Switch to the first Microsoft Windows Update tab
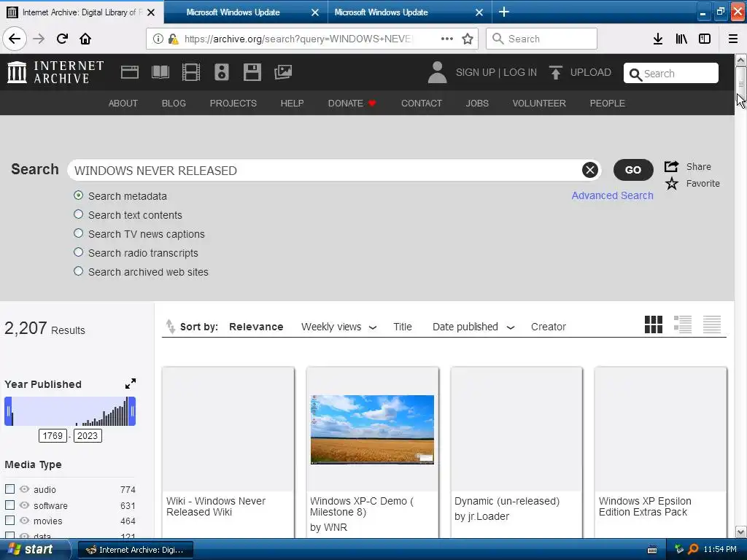747x560 pixels. pos(246,12)
